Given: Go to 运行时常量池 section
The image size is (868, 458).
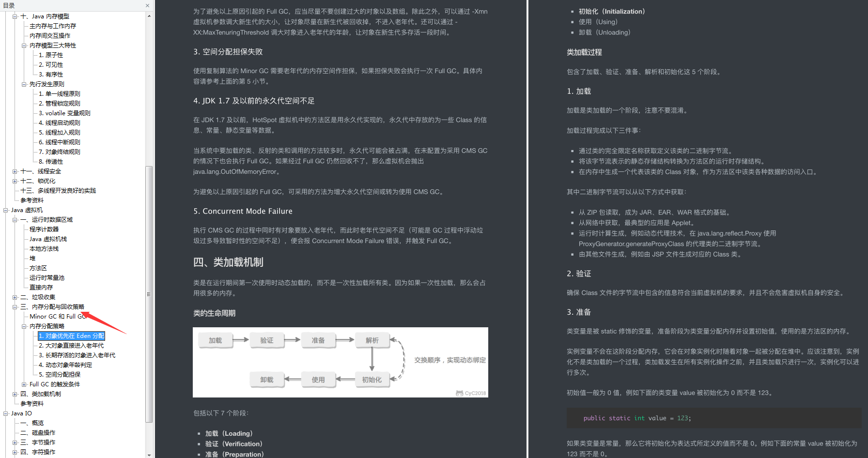Looking at the screenshot, I should pyautogui.click(x=47, y=278).
